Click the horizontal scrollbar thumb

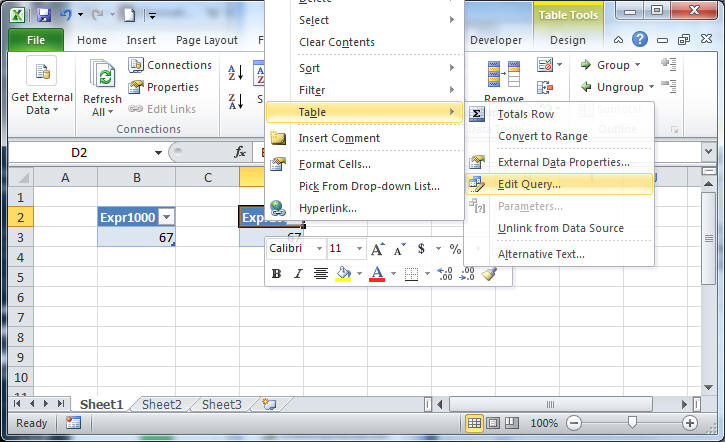[550, 405]
